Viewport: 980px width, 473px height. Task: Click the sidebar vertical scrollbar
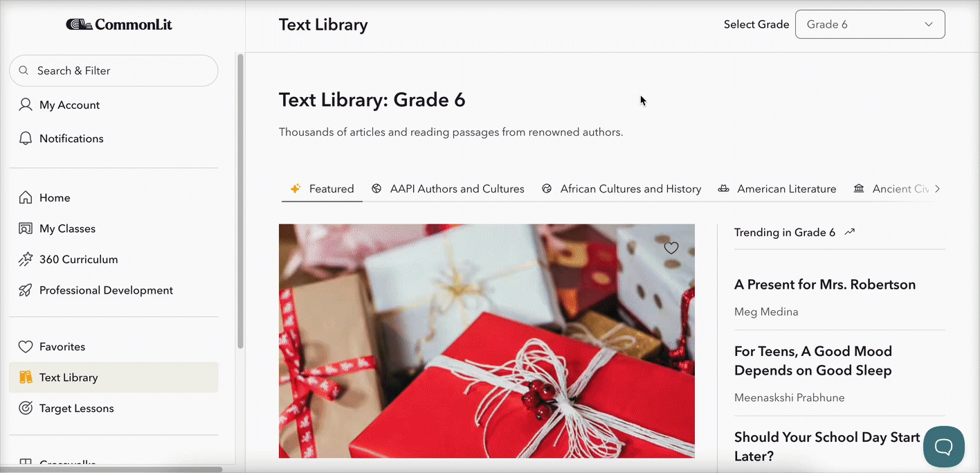[x=240, y=201]
